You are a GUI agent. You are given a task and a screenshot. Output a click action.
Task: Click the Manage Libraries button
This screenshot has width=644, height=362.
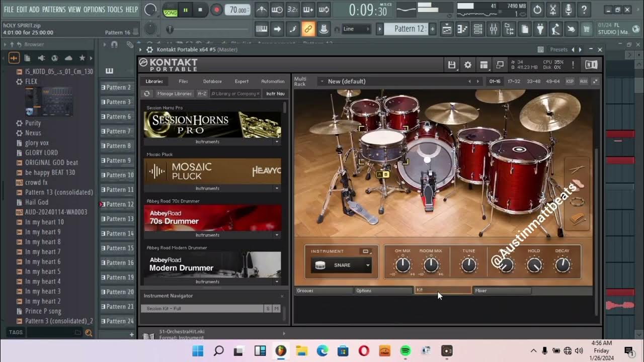174,94
